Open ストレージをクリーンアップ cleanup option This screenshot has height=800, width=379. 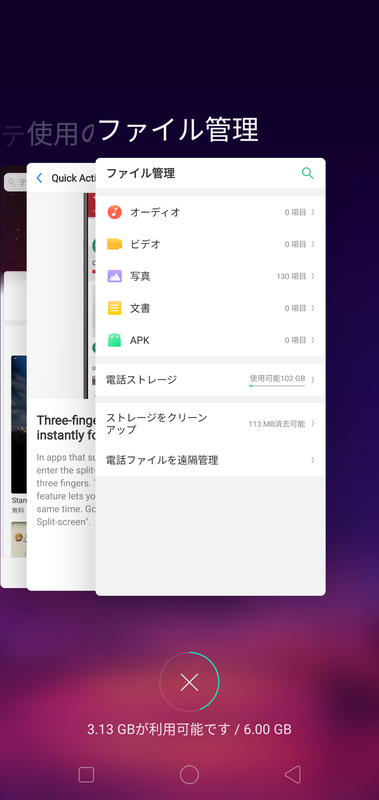(x=210, y=423)
